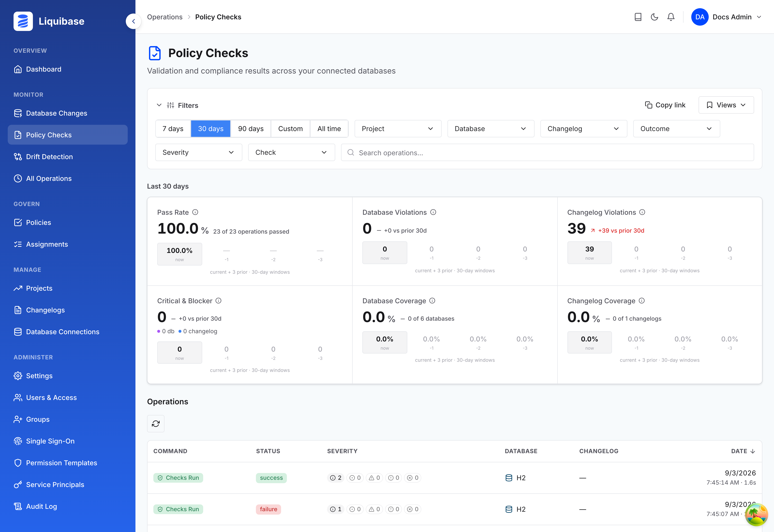This screenshot has width=774, height=532.
Task: Click the Database Violations info icon
Action: tap(433, 212)
